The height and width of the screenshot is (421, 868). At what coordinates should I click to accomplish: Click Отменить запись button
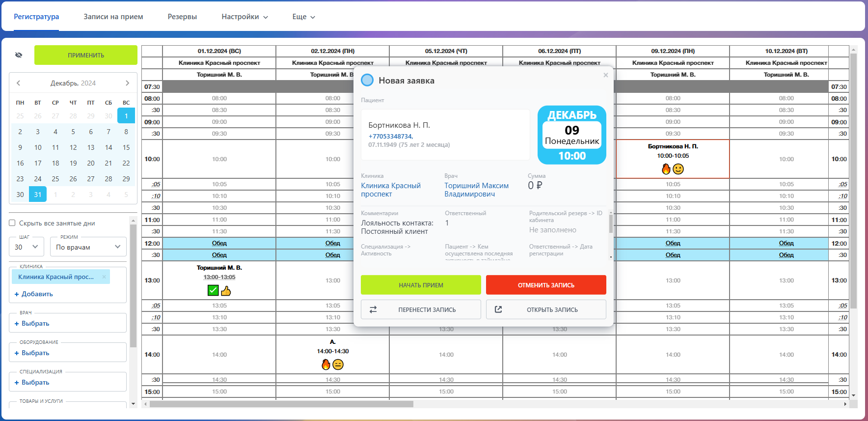[546, 285]
